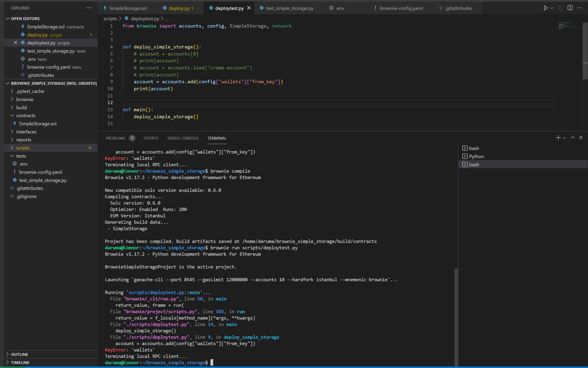
Task: Expand the OUTLINE section
Action: pos(19,354)
